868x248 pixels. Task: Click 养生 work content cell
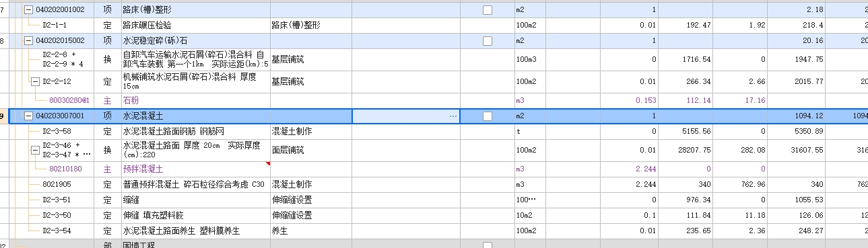[279, 231]
